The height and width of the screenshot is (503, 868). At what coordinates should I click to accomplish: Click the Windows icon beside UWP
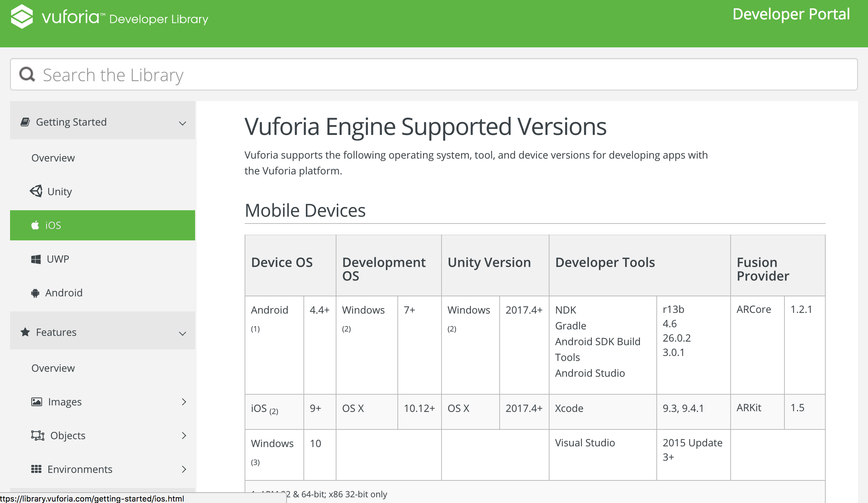(x=36, y=259)
